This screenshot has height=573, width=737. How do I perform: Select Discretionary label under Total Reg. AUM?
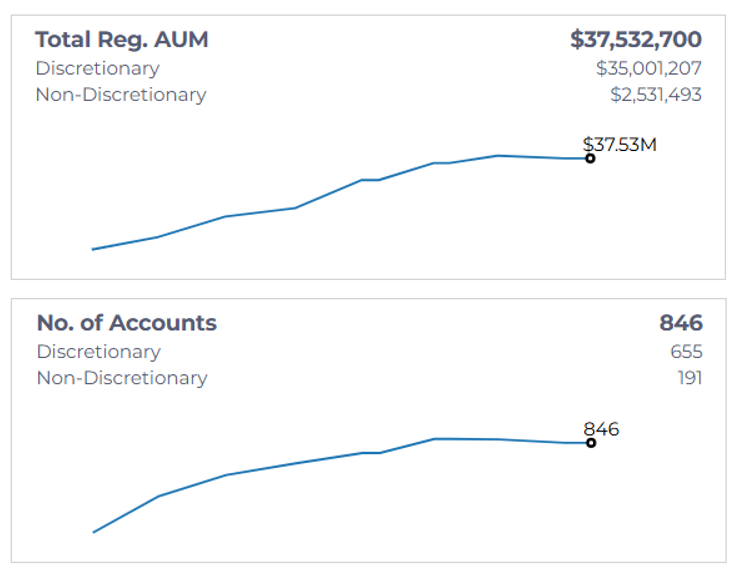pos(97,69)
